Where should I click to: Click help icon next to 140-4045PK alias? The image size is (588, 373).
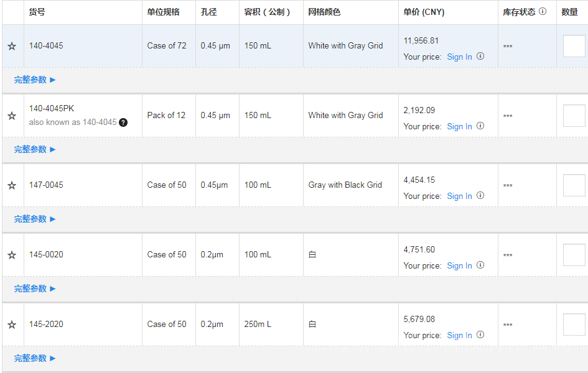123,122
